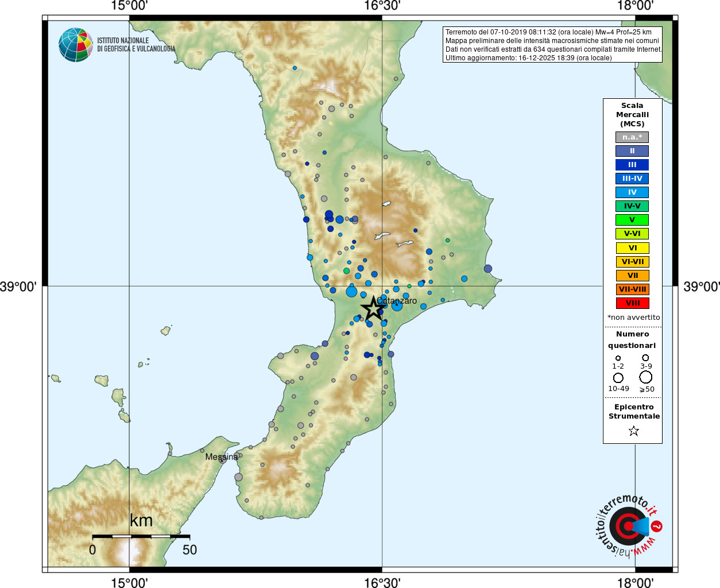Click the km scale bar
Image resolution: width=720 pixels, height=588 pixels.
(141, 536)
